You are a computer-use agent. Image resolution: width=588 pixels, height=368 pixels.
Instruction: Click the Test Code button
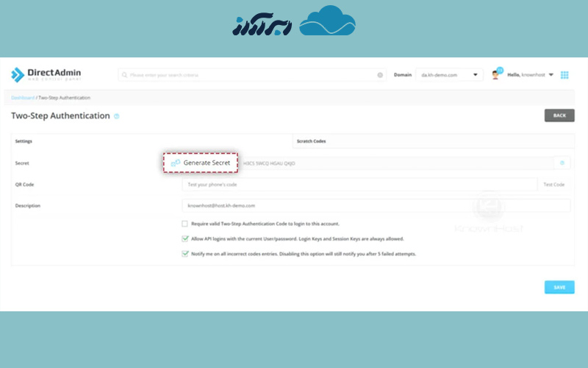coord(553,184)
